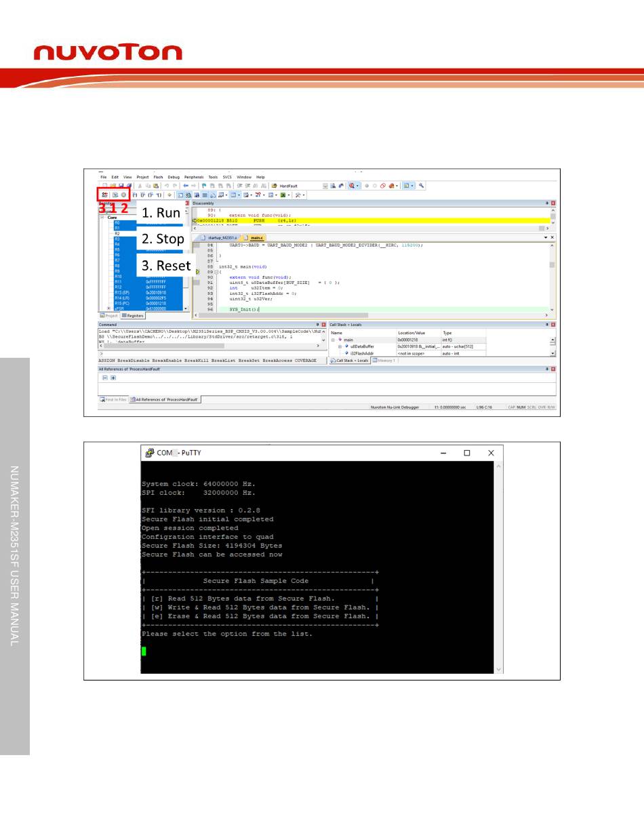Click the Nuvoton Nu-Link Debugger status text
This screenshot has width=644, height=833.
point(395,407)
